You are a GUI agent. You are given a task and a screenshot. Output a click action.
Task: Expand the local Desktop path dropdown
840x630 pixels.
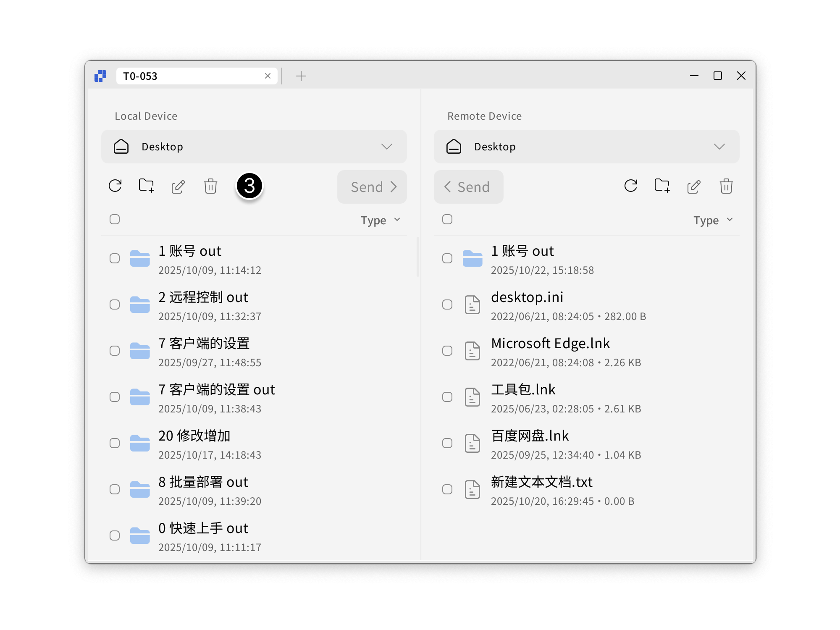(x=386, y=147)
